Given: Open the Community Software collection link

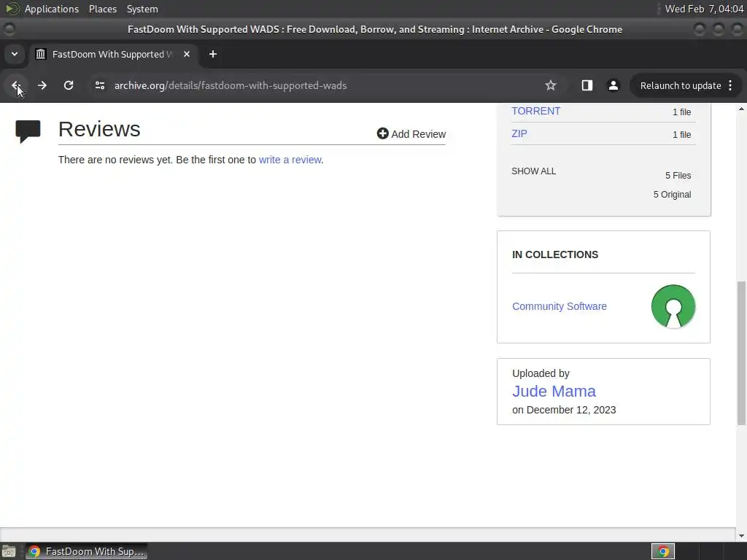Looking at the screenshot, I should coord(560,307).
